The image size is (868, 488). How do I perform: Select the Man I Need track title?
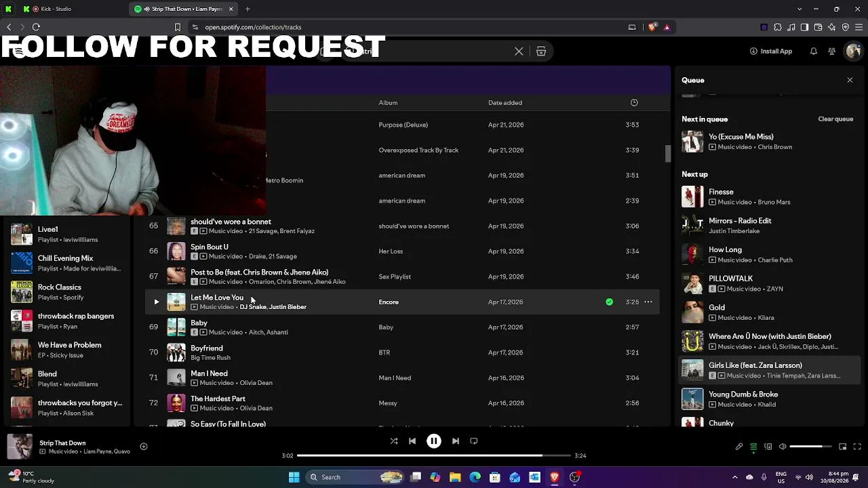click(209, 373)
